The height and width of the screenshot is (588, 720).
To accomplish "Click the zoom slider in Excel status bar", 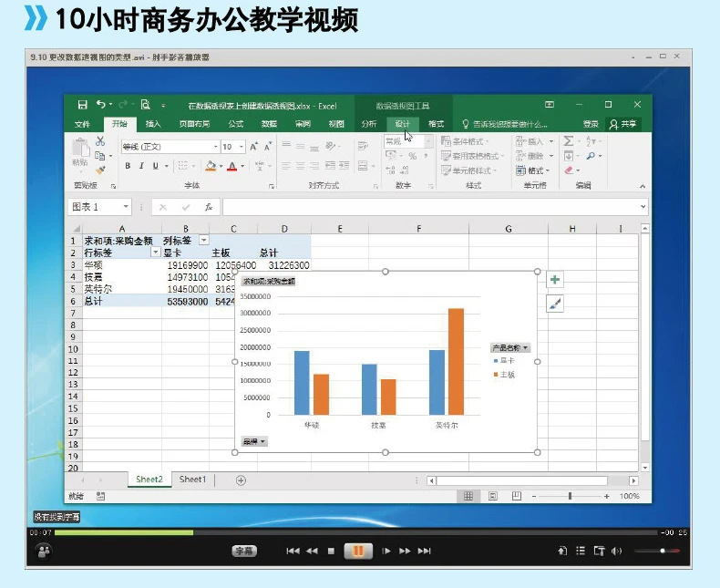I will coord(570,496).
